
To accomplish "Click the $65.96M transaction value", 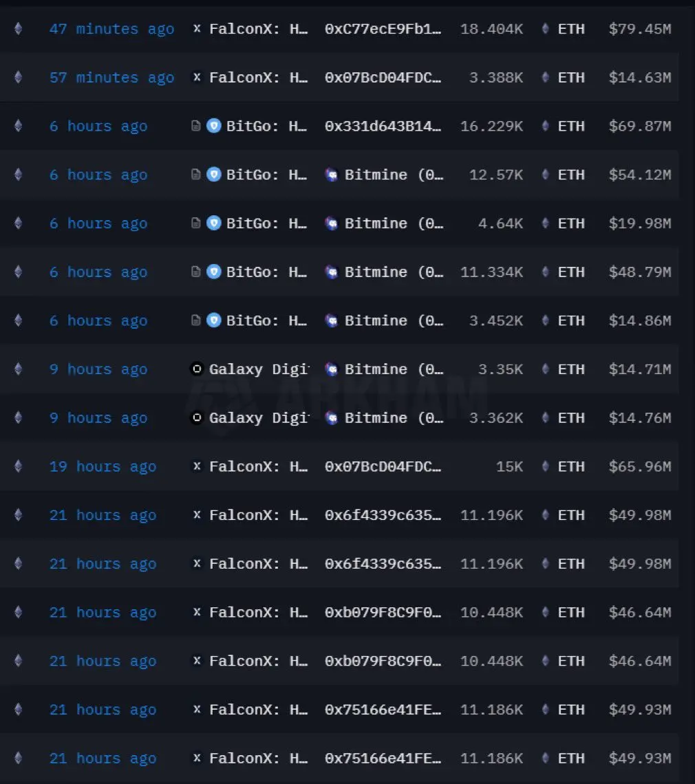I will (x=639, y=466).
